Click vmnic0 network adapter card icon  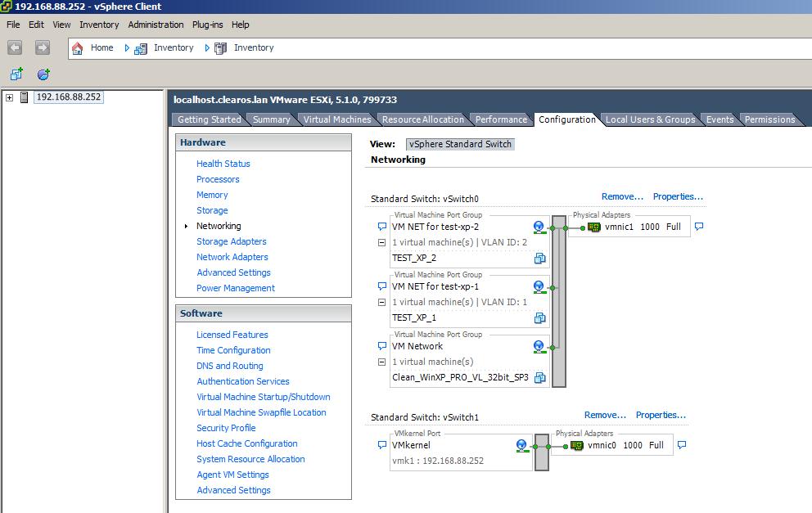point(577,445)
